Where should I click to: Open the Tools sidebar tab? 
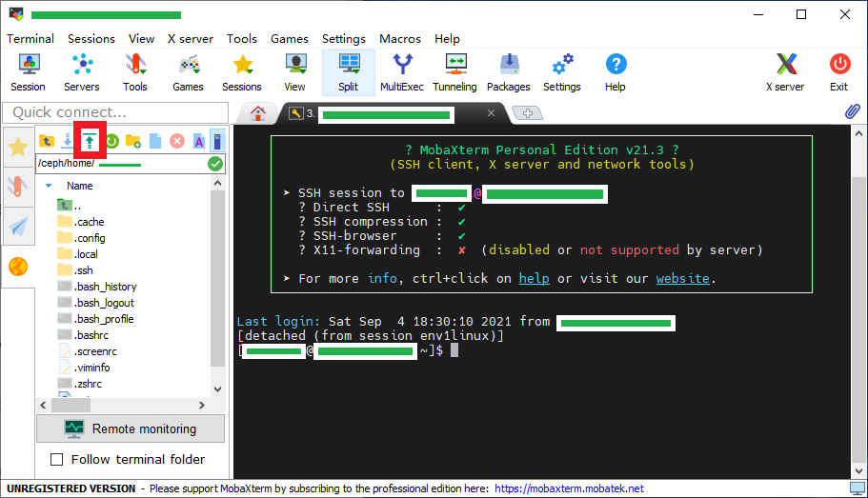pyautogui.click(x=18, y=187)
